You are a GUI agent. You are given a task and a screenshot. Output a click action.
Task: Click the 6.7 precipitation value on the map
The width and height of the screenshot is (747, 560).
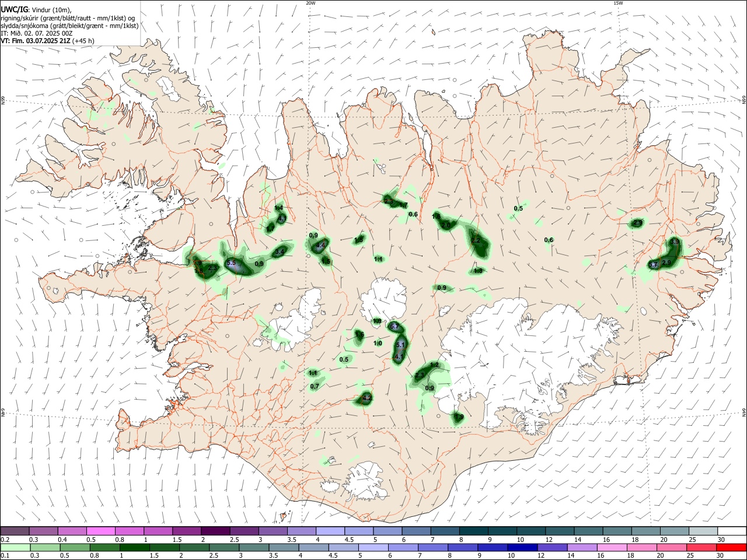point(395,326)
